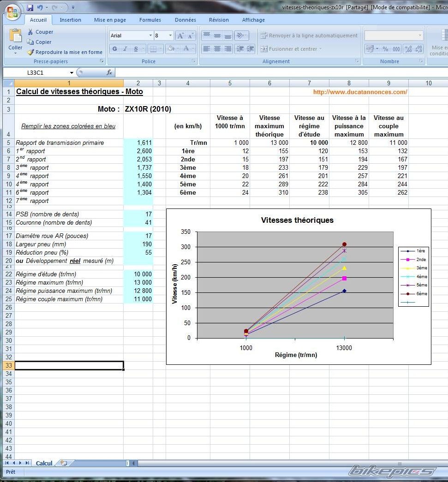Screen dimensions: 448x482
Task: Open the insert function fx dialog
Action: point(109,72)
